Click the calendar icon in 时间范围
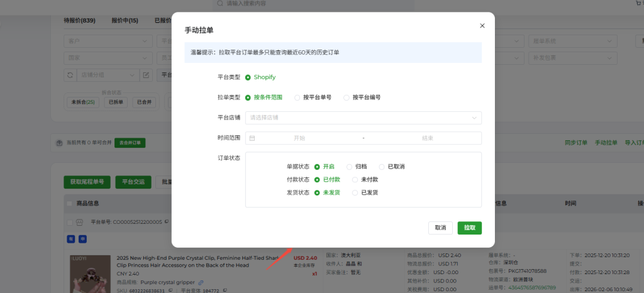 (x=252, y=138)
